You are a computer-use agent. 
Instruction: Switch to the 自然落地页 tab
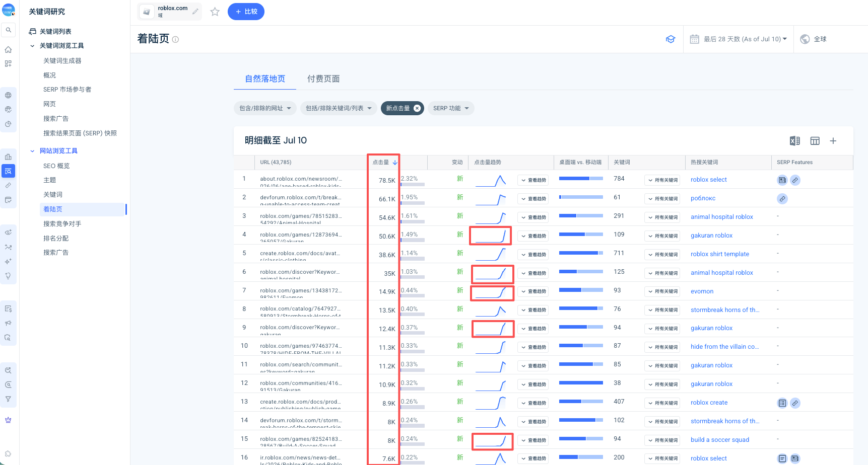tap(265, 79)
